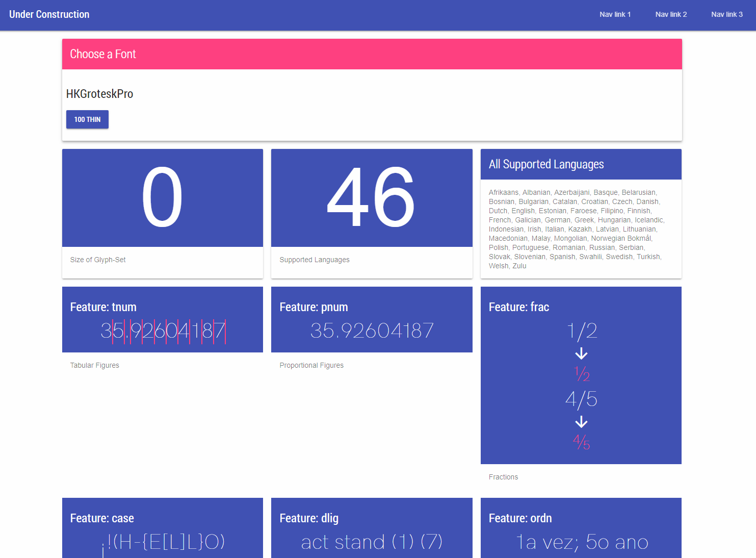756x558 pixels.
Task: Click the Feature: pnum heading
Action: point(314,307)
